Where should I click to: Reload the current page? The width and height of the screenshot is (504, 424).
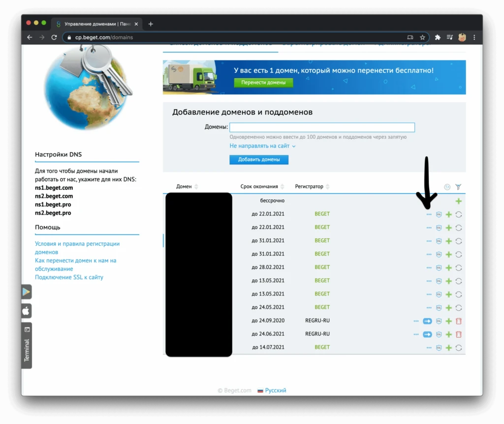(54, 37)
